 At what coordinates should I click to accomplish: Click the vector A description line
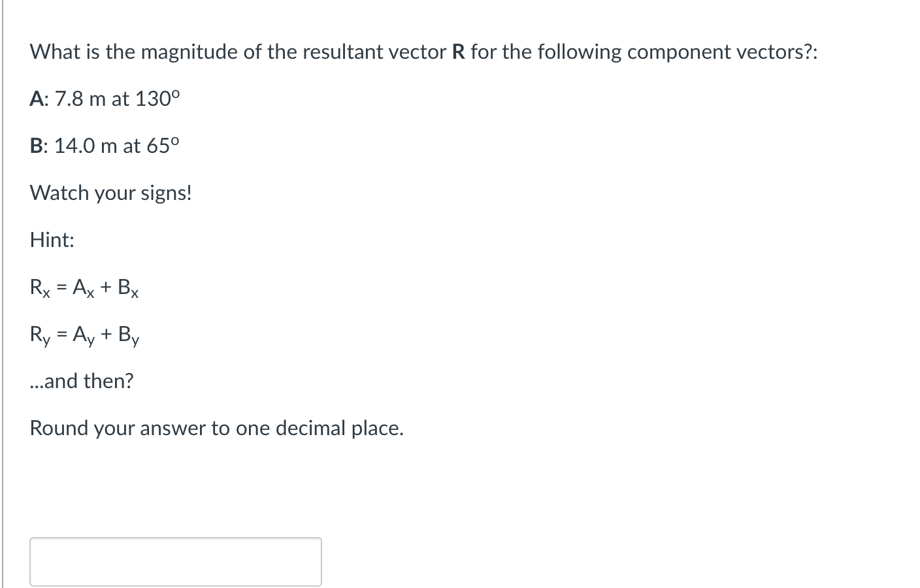click(x=105, y=99)
